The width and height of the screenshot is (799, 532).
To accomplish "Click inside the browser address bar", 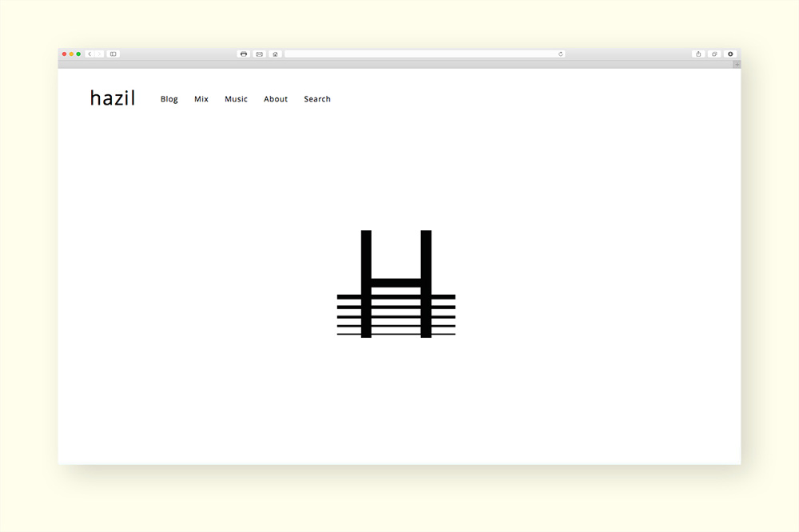I will pyautogui.click(x=422, y=54).
